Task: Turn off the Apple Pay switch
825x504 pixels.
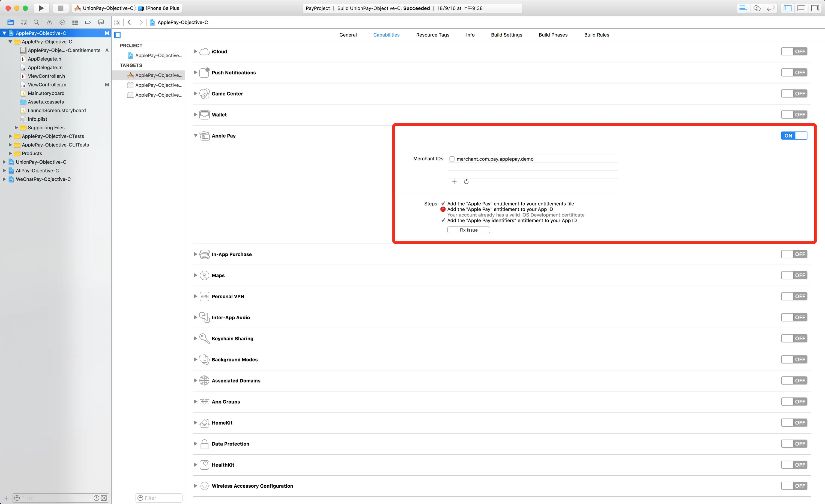Action: 794,136
